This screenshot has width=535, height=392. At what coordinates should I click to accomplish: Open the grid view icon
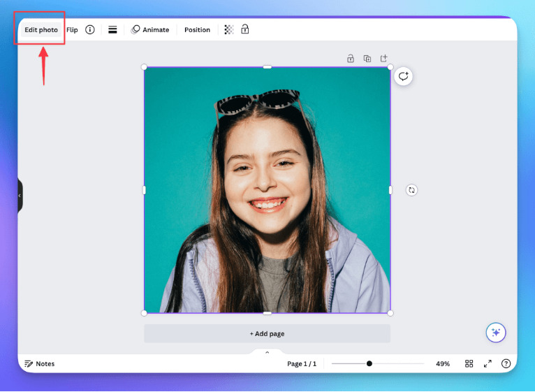click(469, 364)
